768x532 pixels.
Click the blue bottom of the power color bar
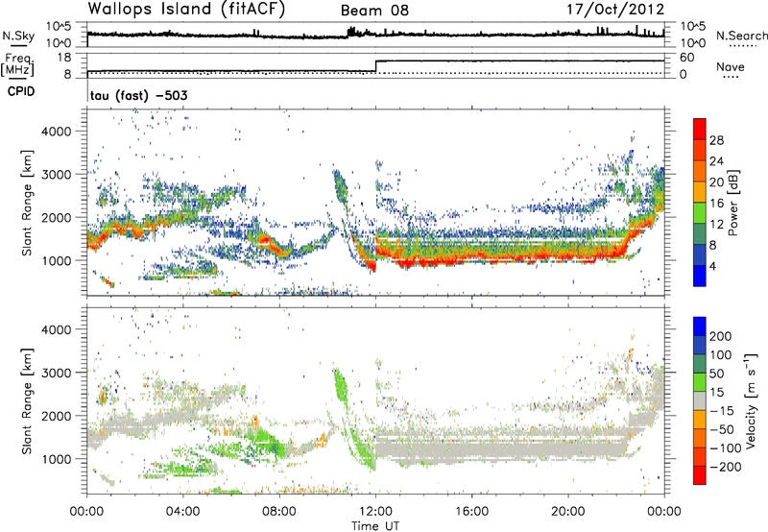click(x=700, y=276)
